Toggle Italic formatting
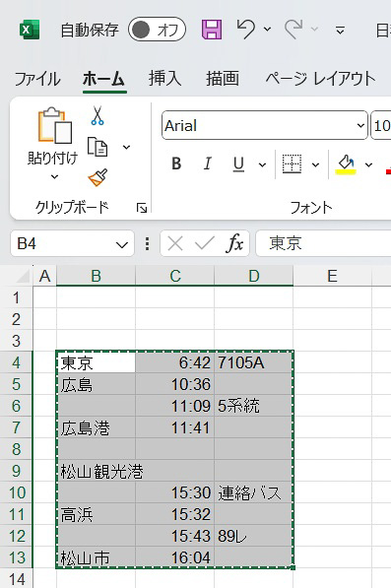 coord(207,163)
